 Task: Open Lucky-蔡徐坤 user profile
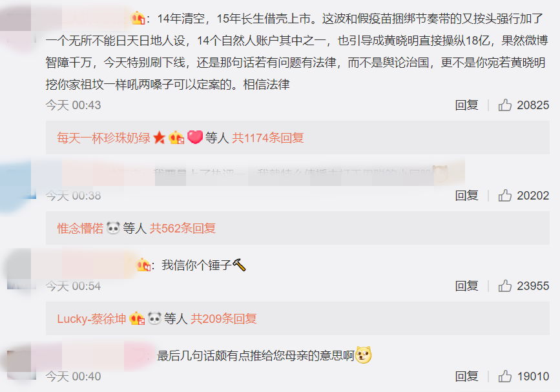tap(92, 318)
